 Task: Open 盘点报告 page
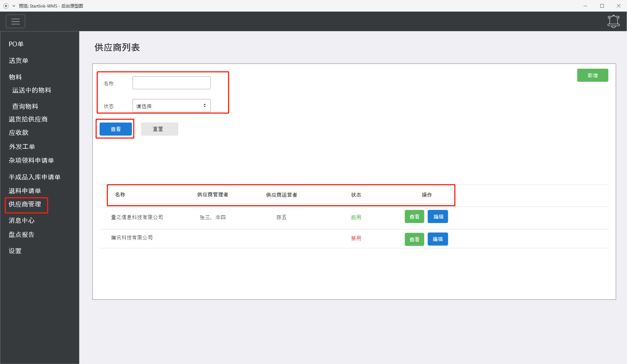tap(22, 234)
